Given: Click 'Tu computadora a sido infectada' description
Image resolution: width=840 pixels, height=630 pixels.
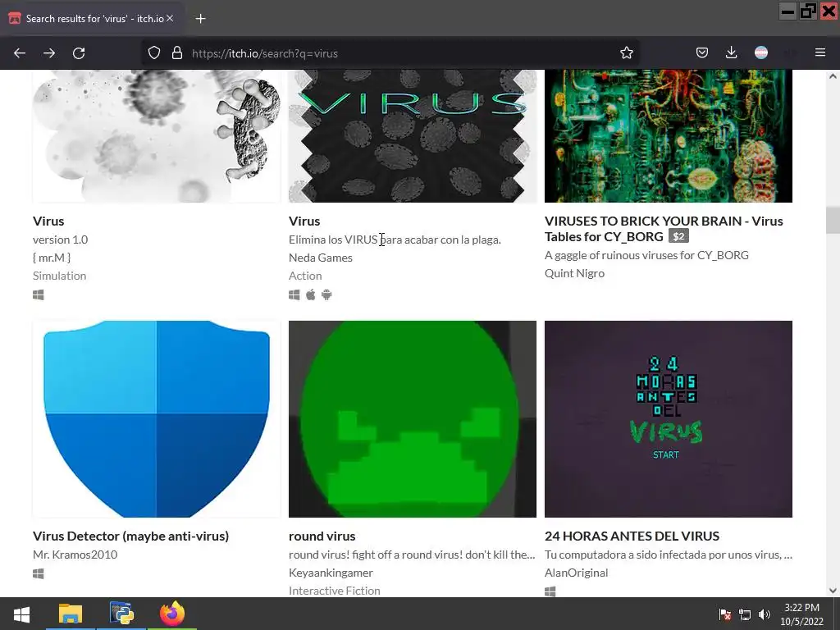Looking at the screenshot, I should [668, 555].
